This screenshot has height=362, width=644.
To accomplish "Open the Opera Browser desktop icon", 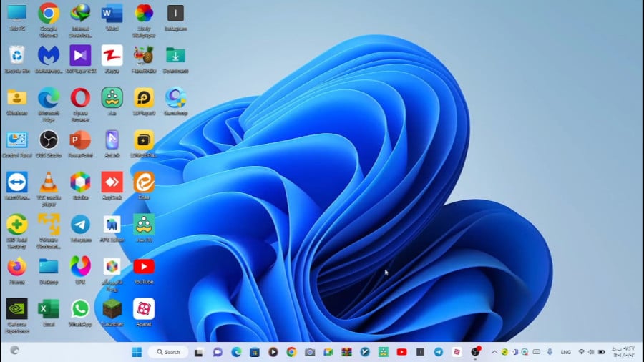I will tap(80, 97).
